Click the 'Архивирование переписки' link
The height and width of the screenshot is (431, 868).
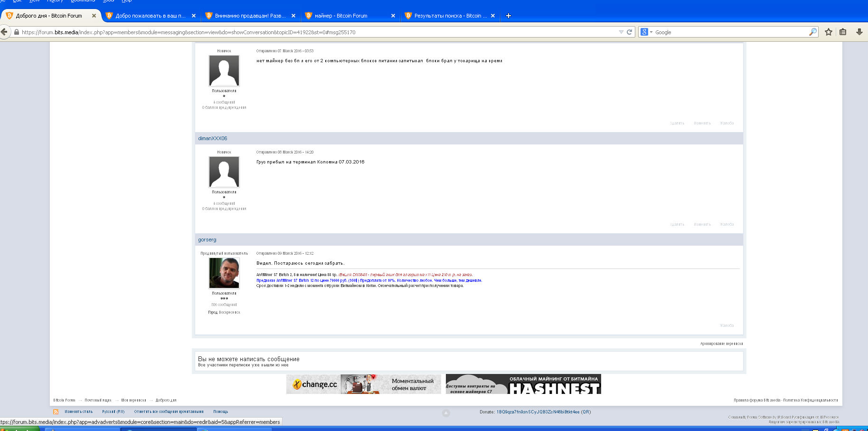coord(721,344)
